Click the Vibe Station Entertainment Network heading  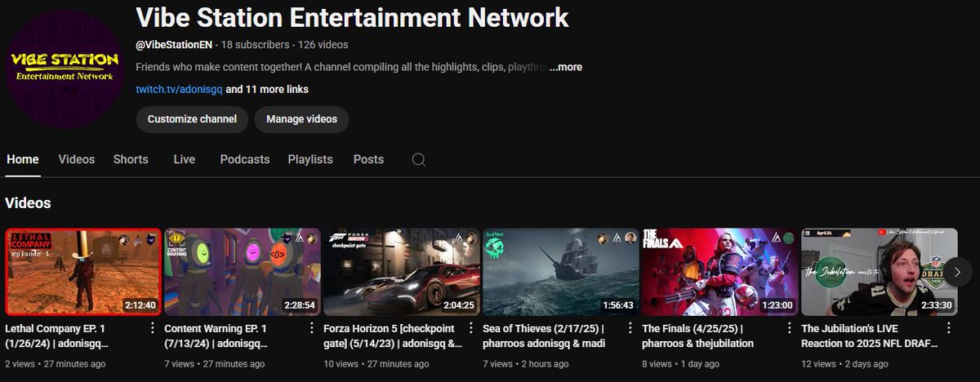coord(352,16)
